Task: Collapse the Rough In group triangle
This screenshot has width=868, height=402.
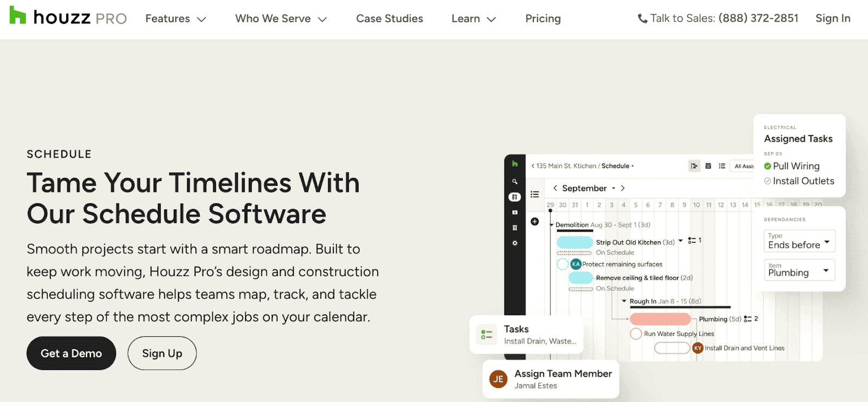Action: pos(624,301)
